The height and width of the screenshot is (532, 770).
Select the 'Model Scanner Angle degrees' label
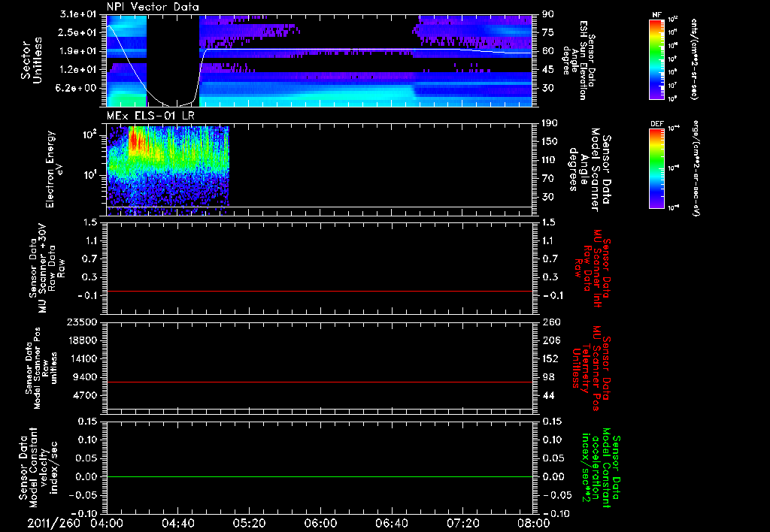[x=590, y=170]
